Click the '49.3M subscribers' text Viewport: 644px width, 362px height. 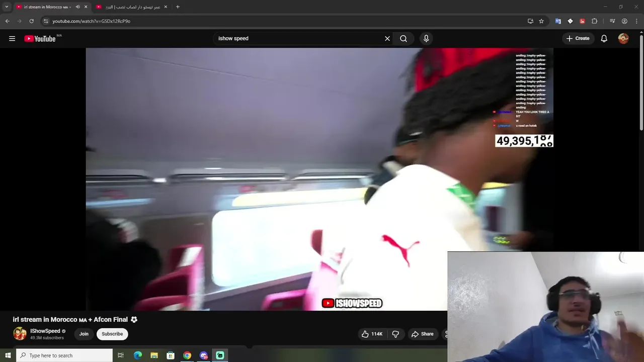coord(47,338)
